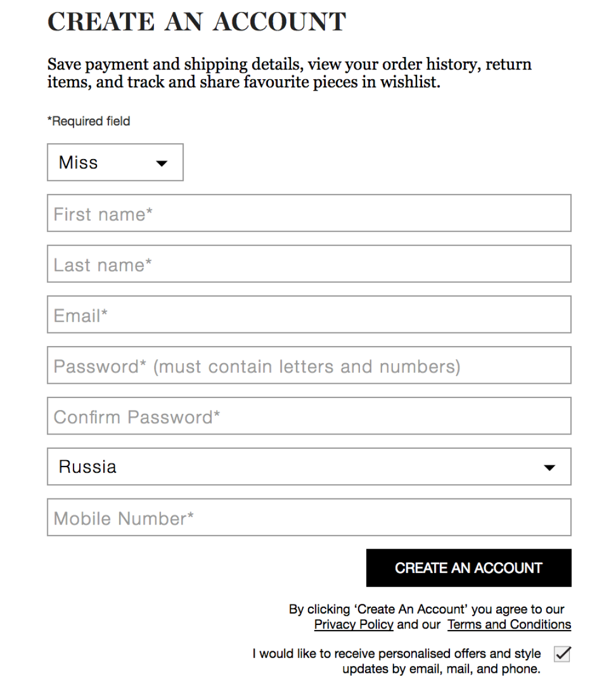Open the Privacy Policy link
616x682 pixels.
(354, 625)
